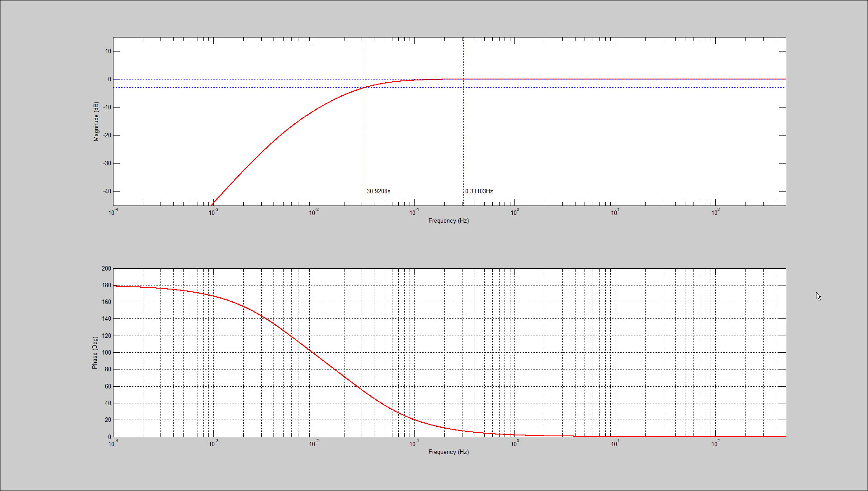868x491 pixels.
Task: Click the red phase curve near 100 degrees
Action: click(314, 352)
